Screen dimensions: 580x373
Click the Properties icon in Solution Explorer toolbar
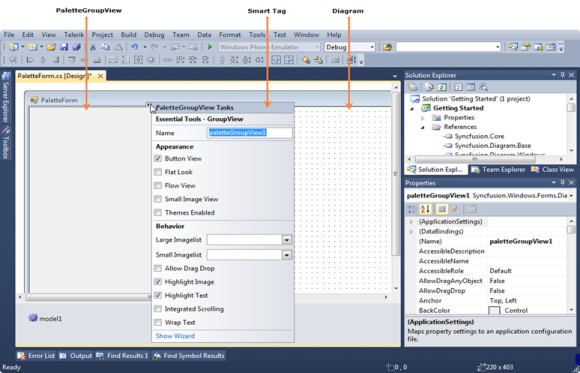pyautogui.click(x=413, y=87)
